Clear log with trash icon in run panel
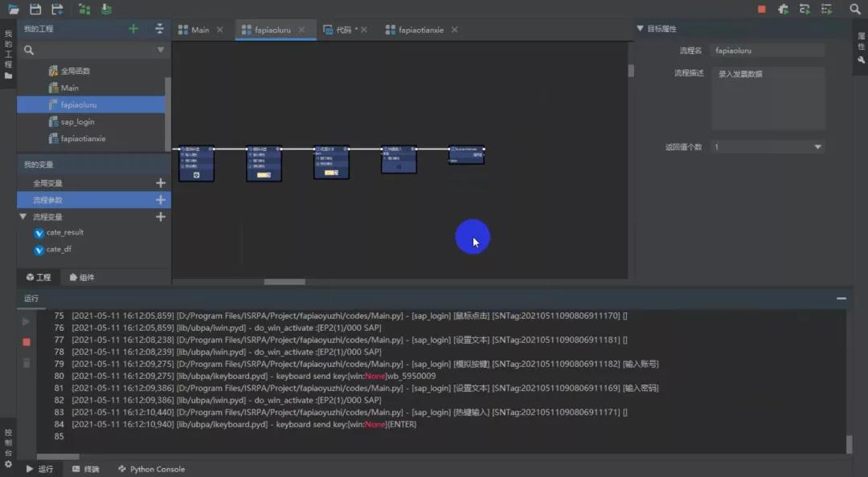The image size is (868, 477). 27,363
